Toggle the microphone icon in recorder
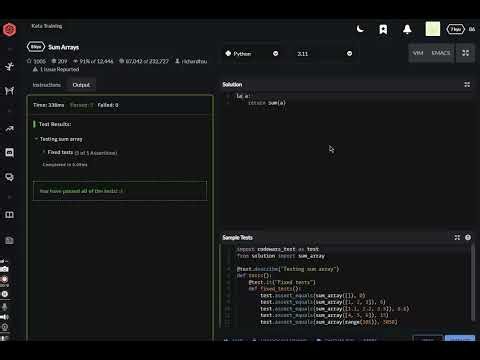The image size is (480, 360). (x=4, y=307)
